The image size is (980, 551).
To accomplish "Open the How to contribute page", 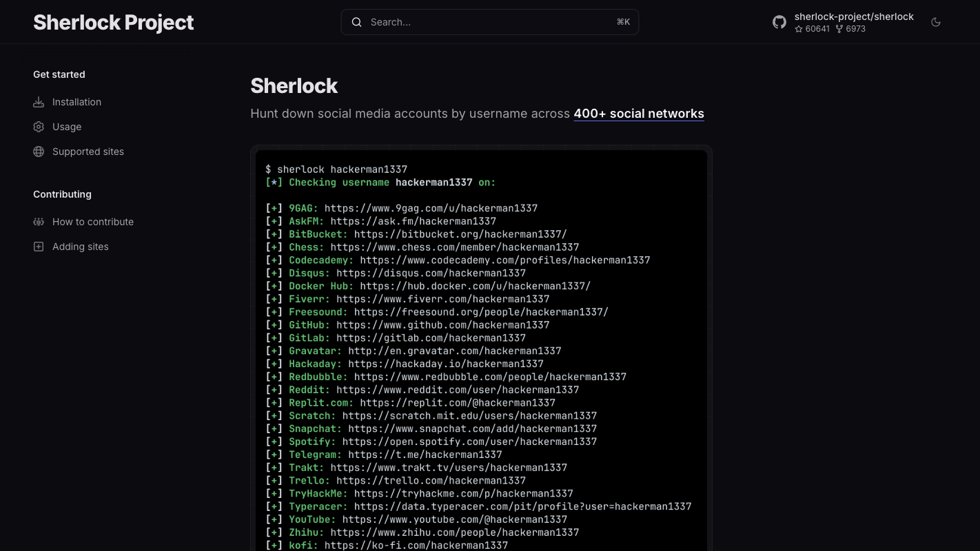I will [93, 222].
